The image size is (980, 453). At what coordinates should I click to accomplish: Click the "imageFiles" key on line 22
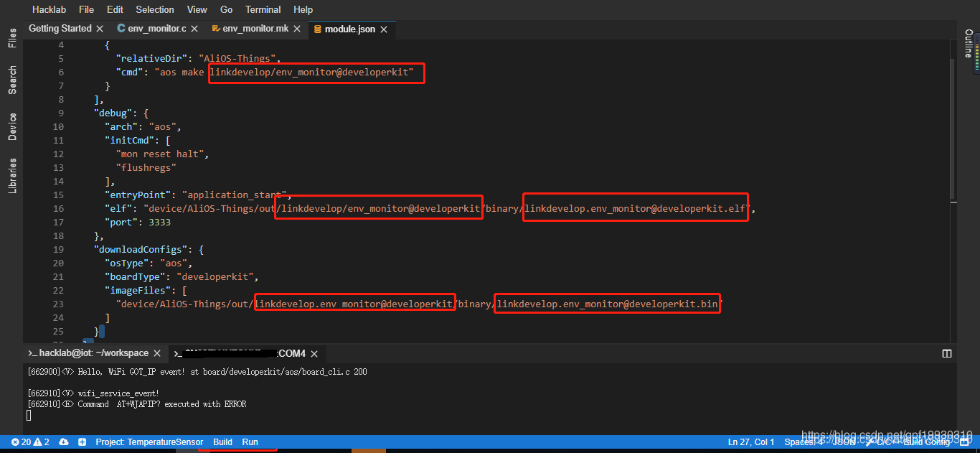138,290
